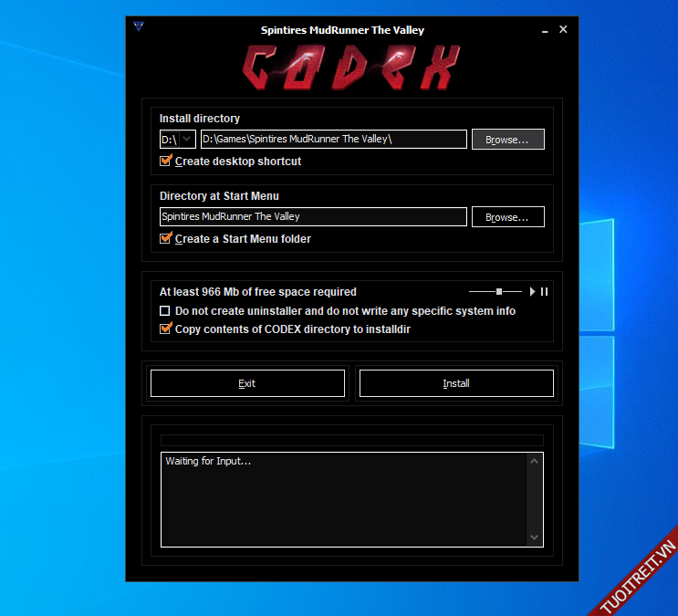
Task: Click the Exit button
Action: click(x=247, y=383)
